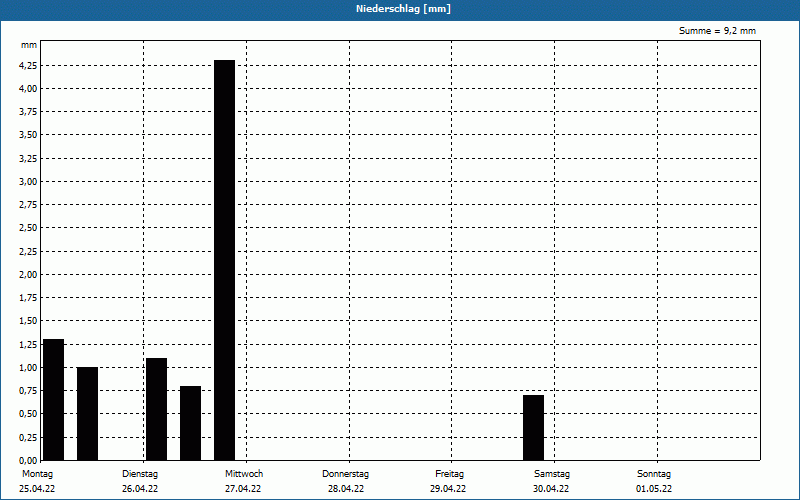The height and width of the screenshot is (500, 800).
Task: Click the mm unit label on the axis
Action: [x=29, y=45]
